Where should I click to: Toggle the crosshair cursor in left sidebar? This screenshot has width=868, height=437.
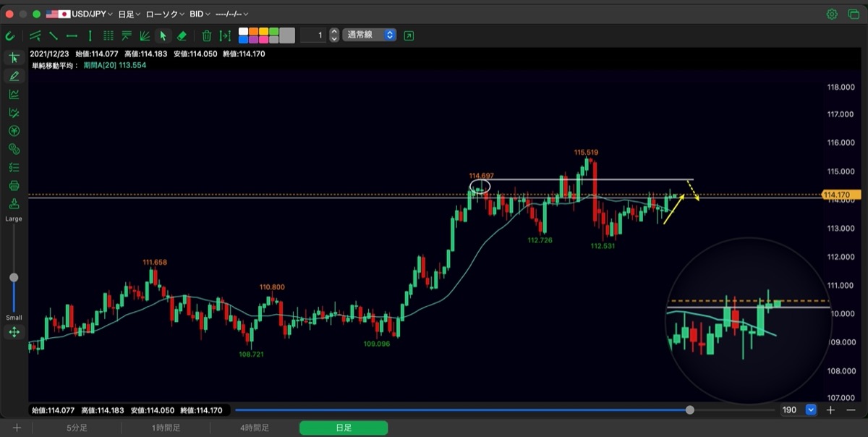pos(14,58)
